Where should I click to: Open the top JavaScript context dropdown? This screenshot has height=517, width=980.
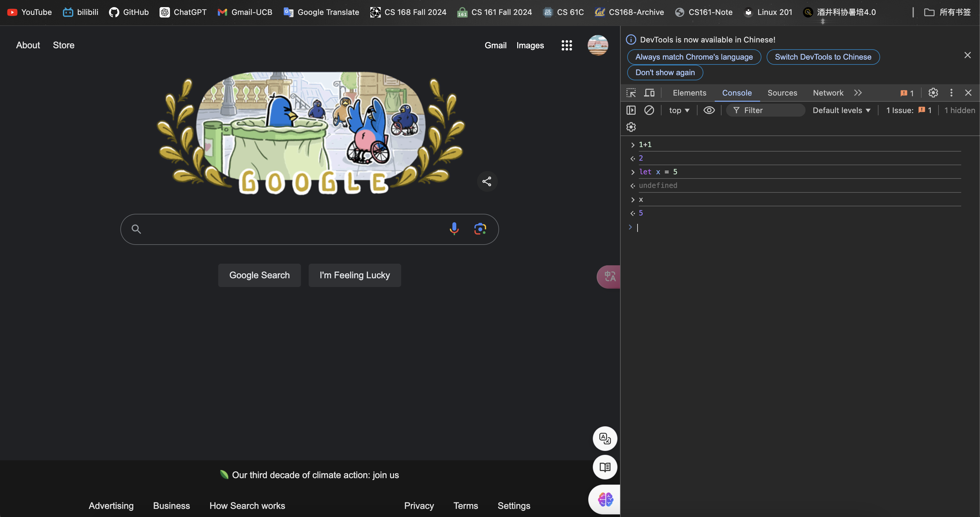(679, 110)
